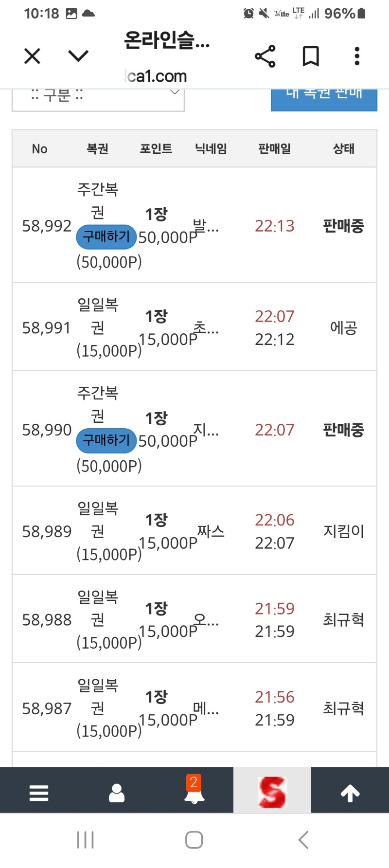Tap nickname 짜스 in row 58,989

(x=209, y=531)
